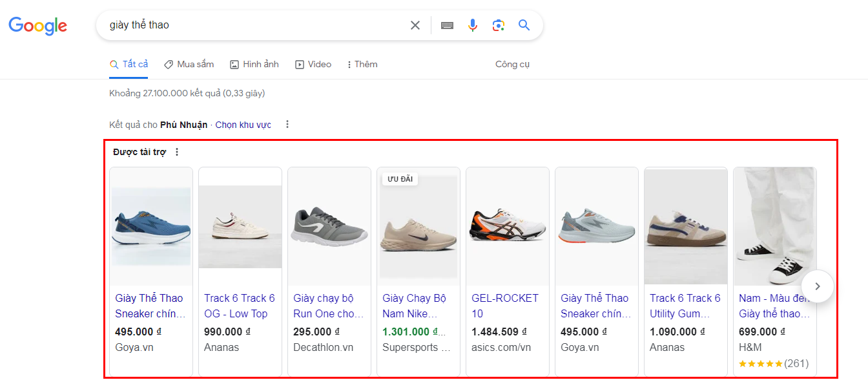The height and width of the screenshot is (391, 868).
Task: Start voice search with microphone
Action: coord(473,25)
